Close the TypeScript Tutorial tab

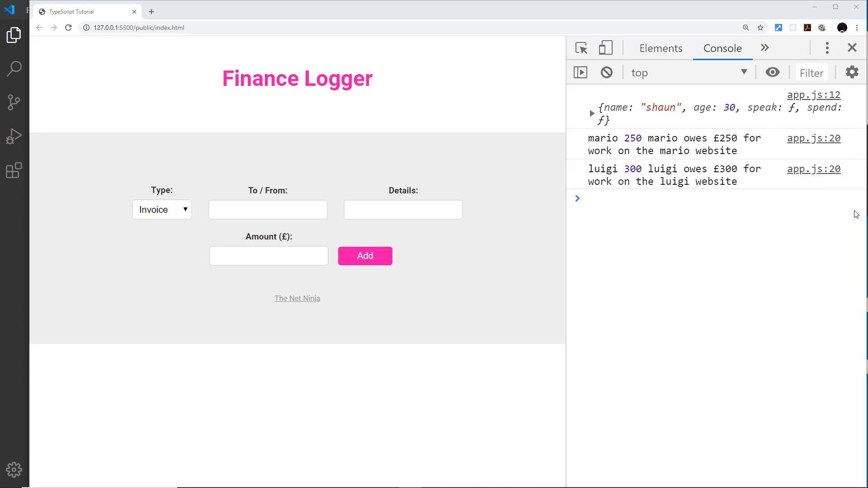click(134, 12)
